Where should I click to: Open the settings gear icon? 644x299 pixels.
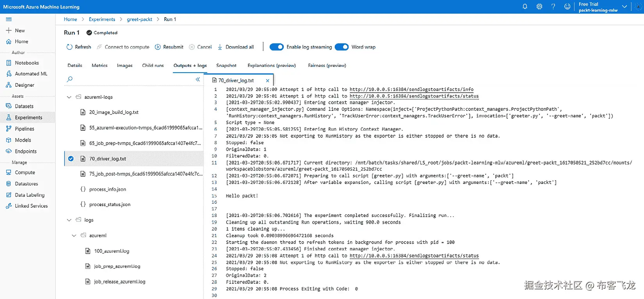539,7
